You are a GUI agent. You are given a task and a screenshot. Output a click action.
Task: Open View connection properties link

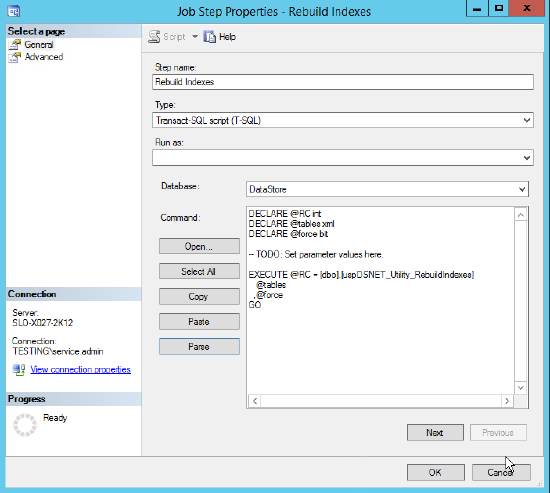point(80,369)
